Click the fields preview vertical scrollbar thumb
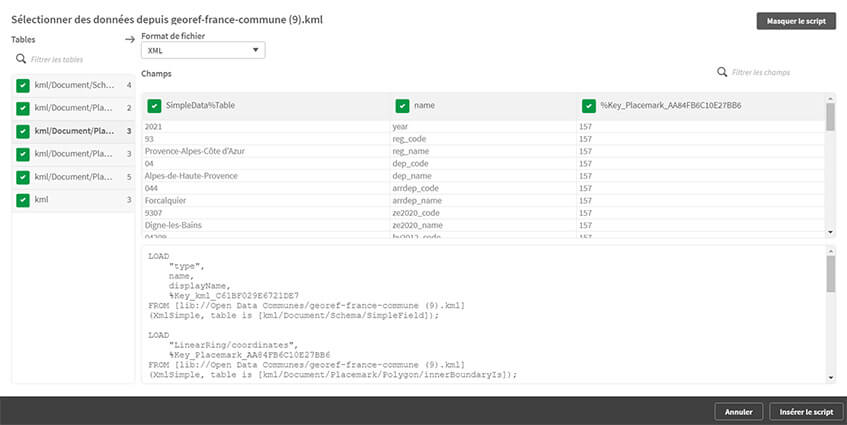The height and width of the screenshot is (425, 847). click(830, 117)
